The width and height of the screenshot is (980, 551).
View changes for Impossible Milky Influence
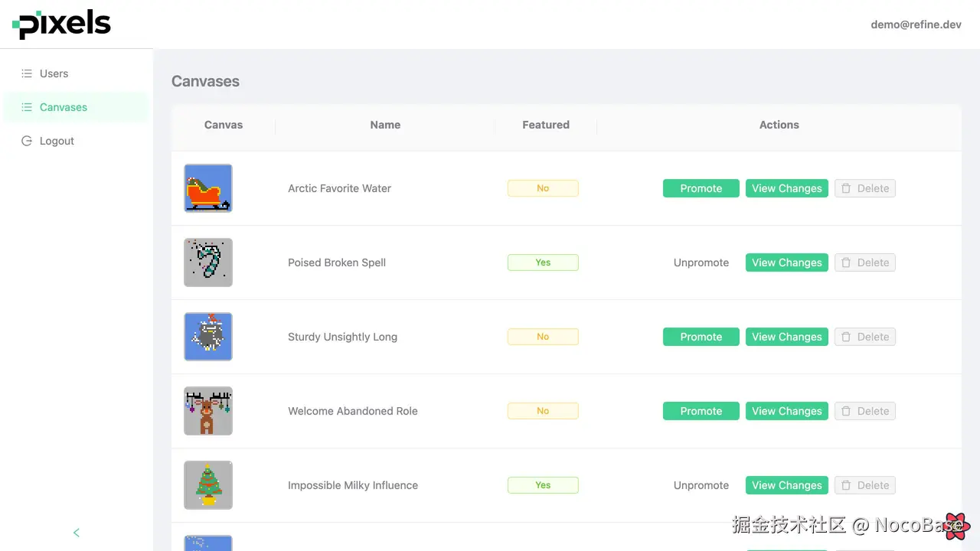(787, 485)
